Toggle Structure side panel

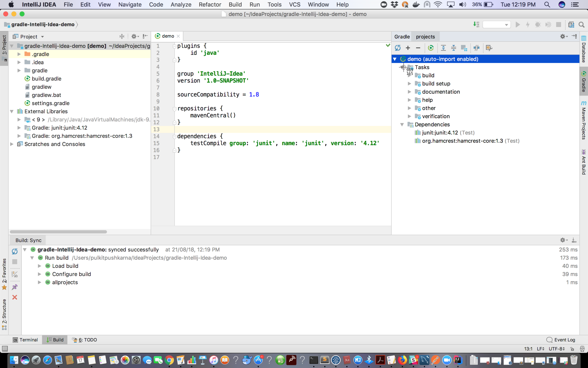coord(4,314)
